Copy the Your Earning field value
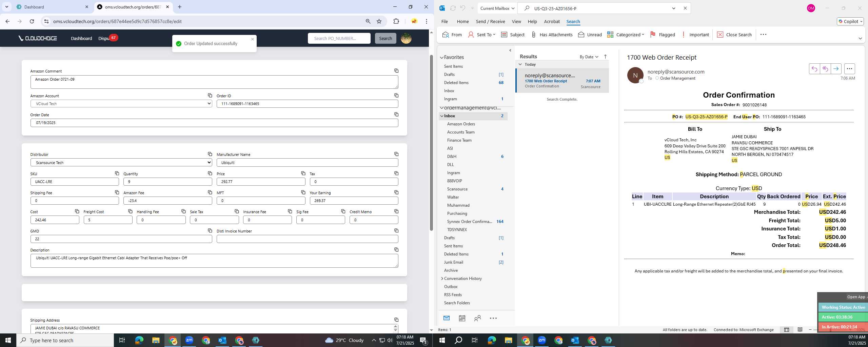Viewport: 868px width, 347px height. (x=396, y=192)
